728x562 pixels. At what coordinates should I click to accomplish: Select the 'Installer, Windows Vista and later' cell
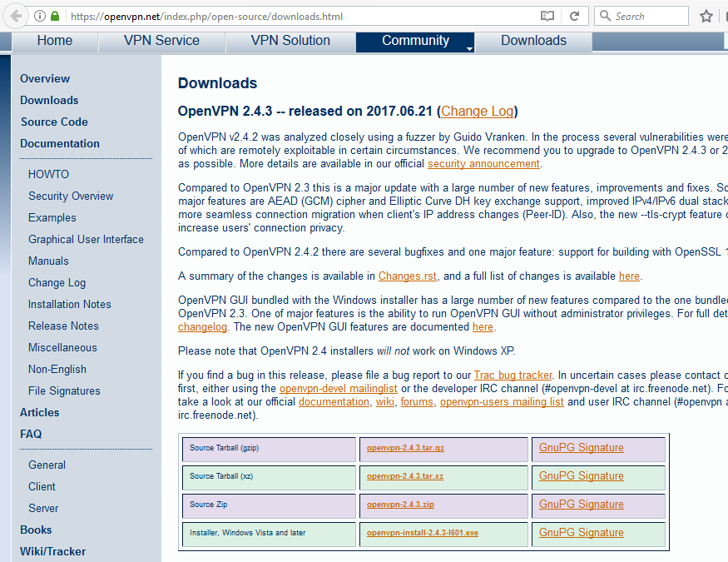pos(269,535)
